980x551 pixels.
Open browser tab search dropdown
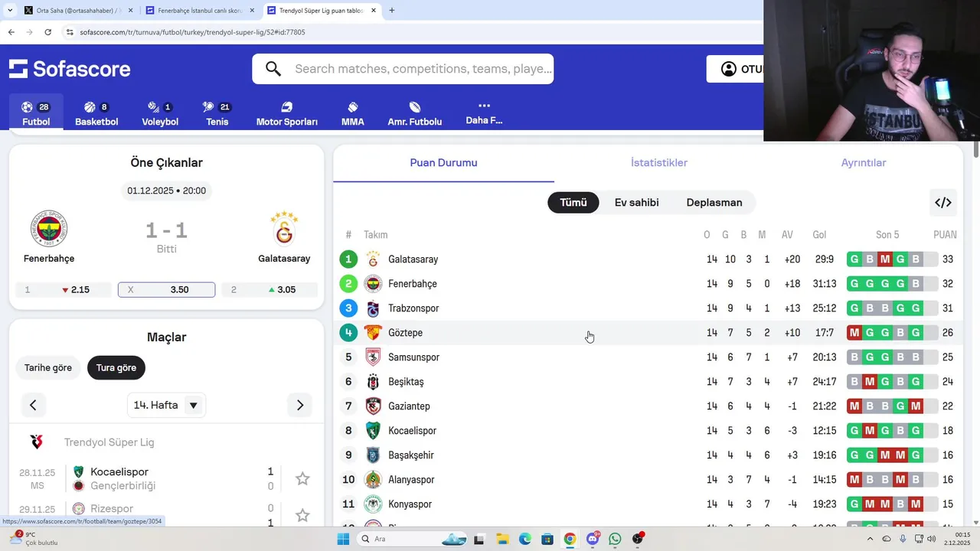point(9,11)
